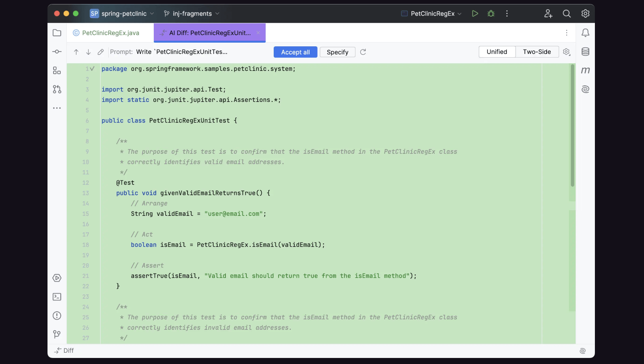The width and height of the screenshot is (644, 364).
Task: Open the Commit tool window
Action: (x=57, y=52)
